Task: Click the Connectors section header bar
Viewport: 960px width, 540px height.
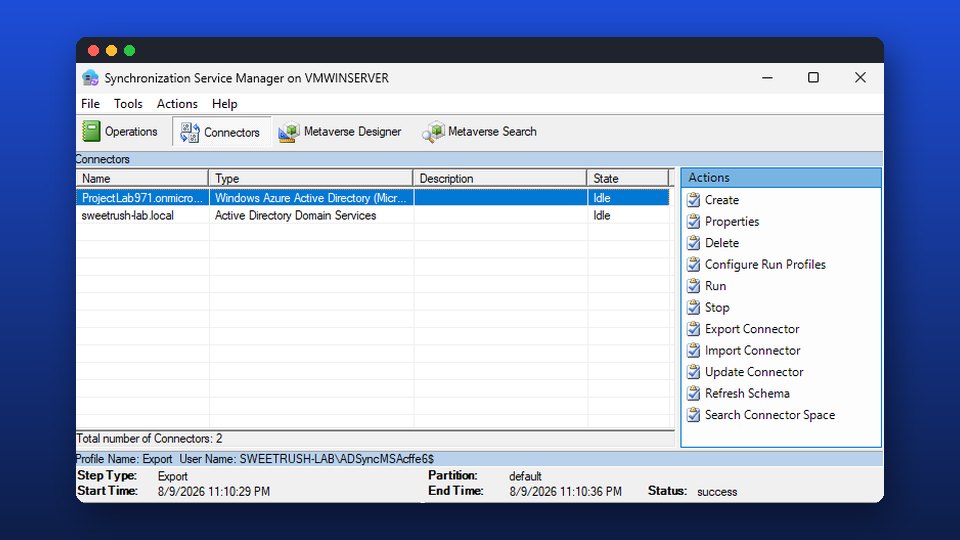Action: coord(479,159)
